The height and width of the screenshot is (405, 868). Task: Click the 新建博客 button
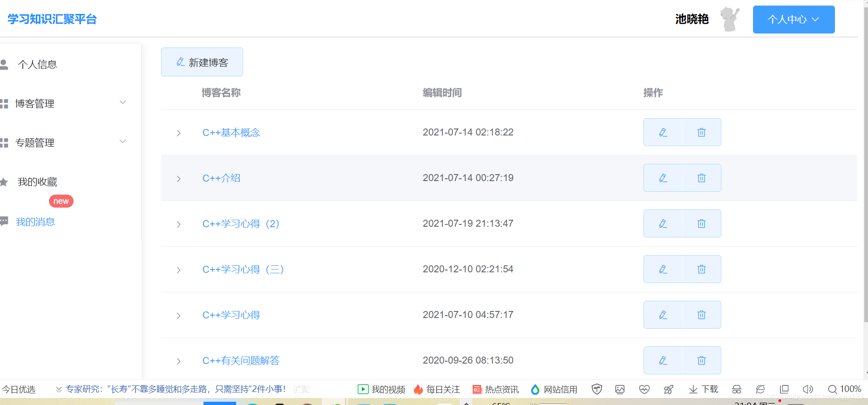(x=202, y=62)
